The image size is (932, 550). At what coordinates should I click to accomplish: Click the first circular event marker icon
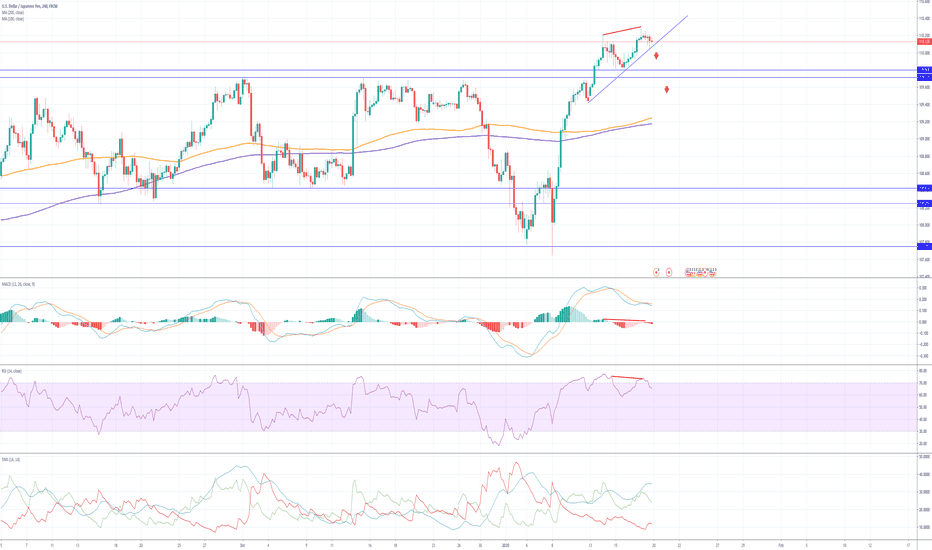pos(656,270)
